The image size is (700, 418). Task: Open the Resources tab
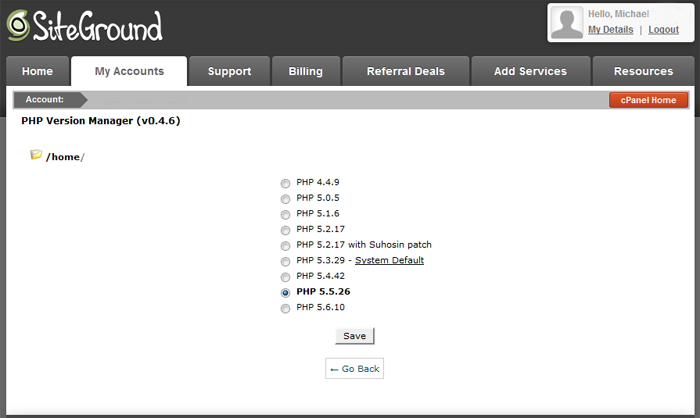click(643, 71)
